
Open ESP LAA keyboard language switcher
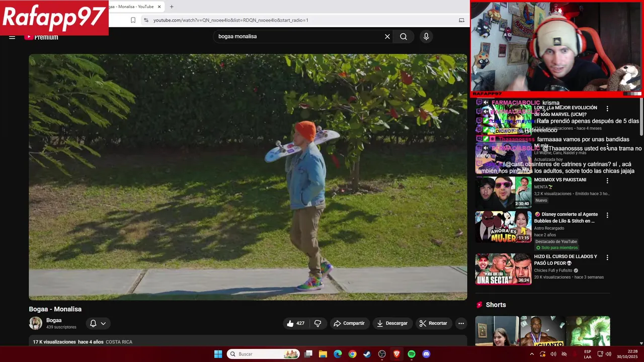588,354
